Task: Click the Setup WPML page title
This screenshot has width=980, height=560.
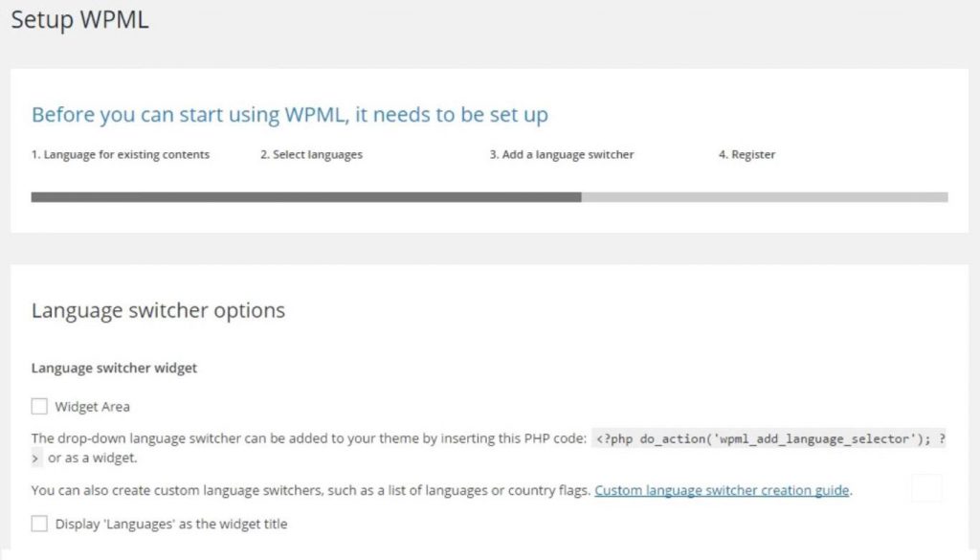Action: 80,19
